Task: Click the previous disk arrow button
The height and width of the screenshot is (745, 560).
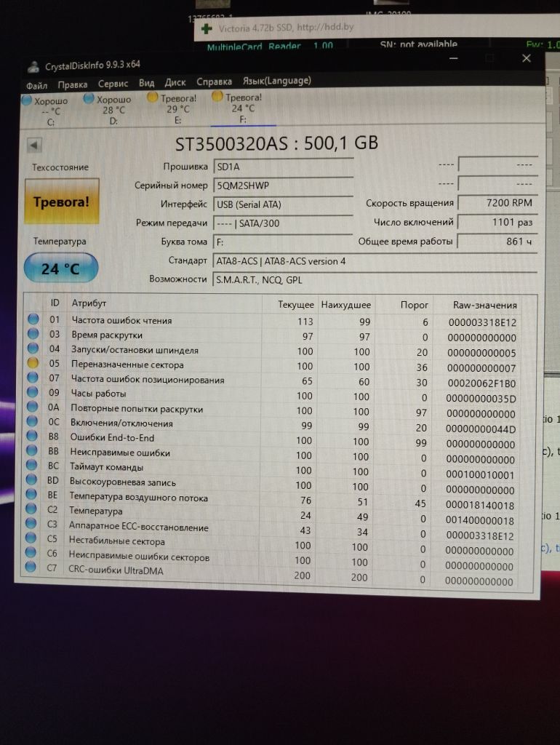Action: click(x=34, y=145)
